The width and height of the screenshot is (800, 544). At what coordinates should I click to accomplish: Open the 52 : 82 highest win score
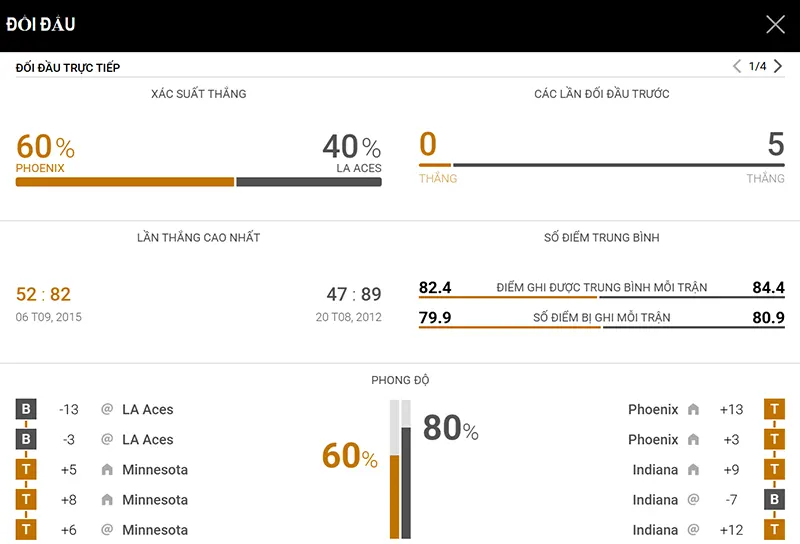pyautogui.click(x=44, y=294)
